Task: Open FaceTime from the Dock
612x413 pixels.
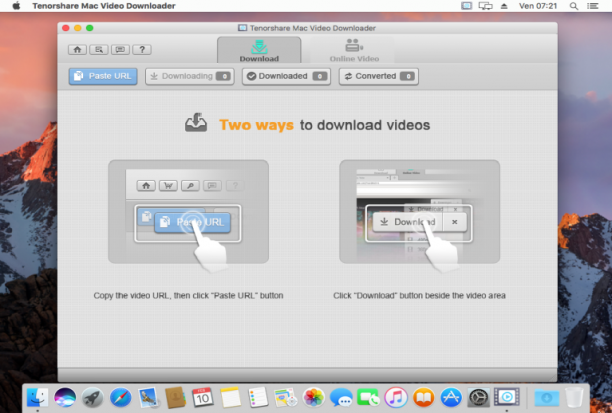Action: point(368,398)
